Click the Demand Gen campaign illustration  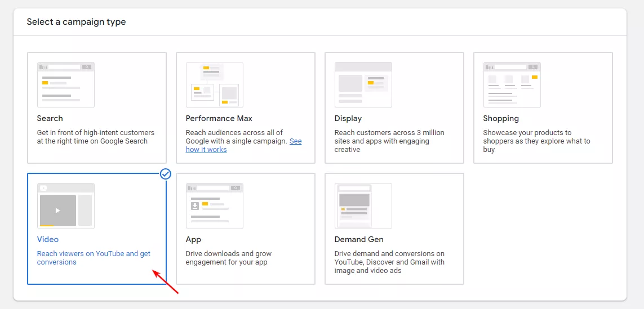pos(363,206)
